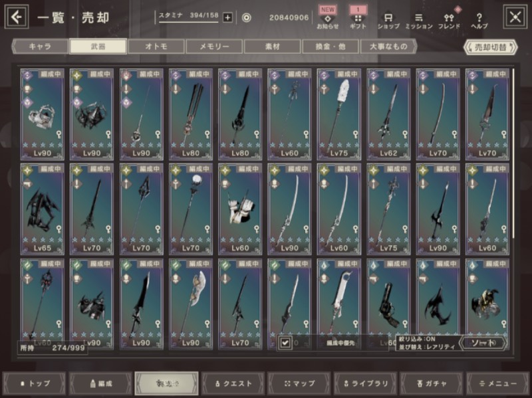The image size is (532, 398).
Task: Open the ヘルプ help icon
Action: click(x=479, y=21)
